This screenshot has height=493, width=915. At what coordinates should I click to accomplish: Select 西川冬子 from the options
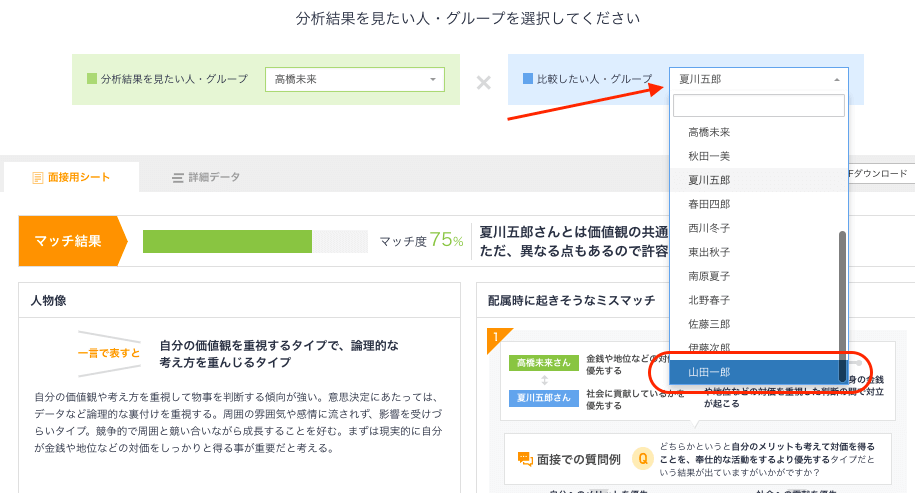(709, 228)
